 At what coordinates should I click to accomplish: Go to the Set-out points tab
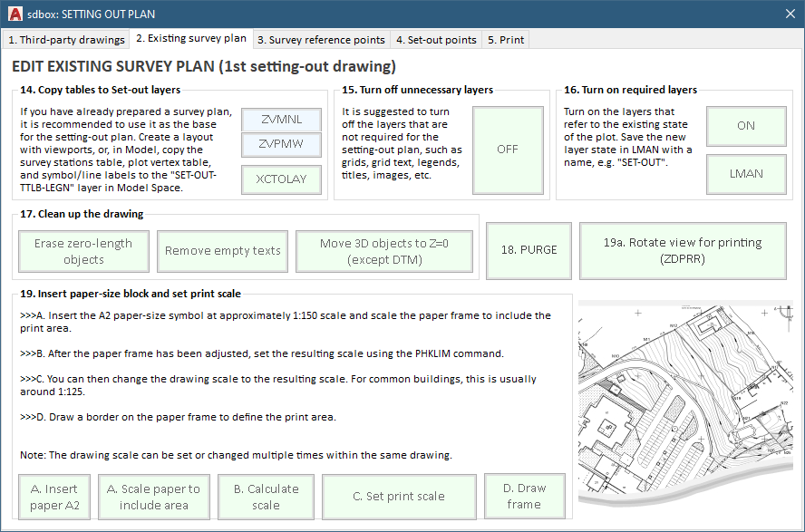(436, 40)
